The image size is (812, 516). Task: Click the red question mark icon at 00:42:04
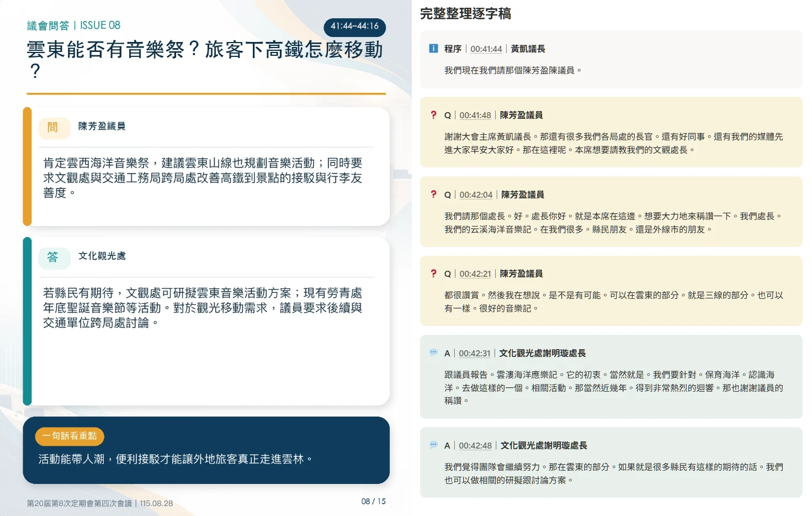(x=433, y=194)
